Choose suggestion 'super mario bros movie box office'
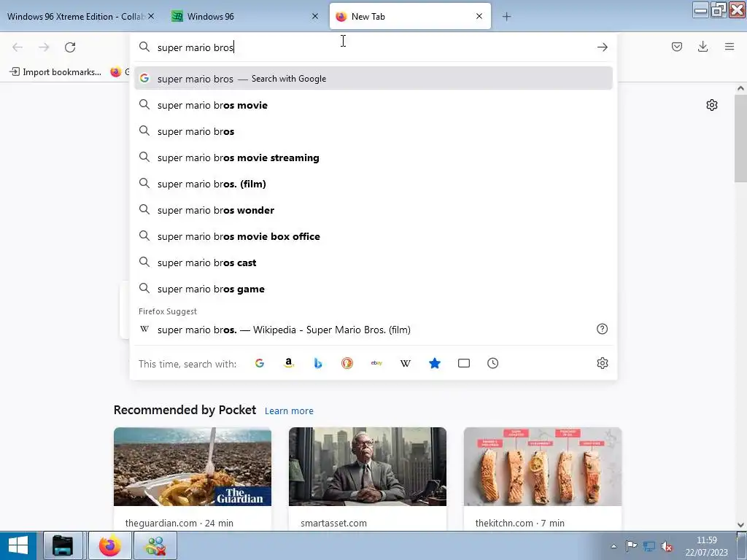The height and width of the screenshot is (560, 747). 373,236
